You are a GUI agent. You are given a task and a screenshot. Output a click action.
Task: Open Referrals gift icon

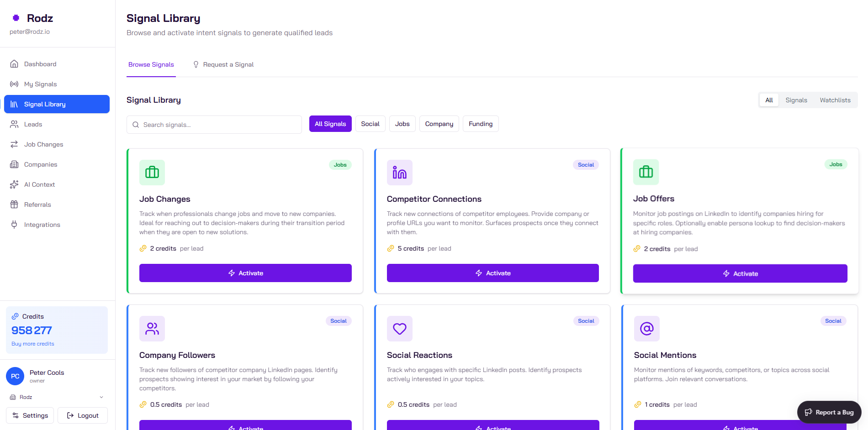click(14, 205)
